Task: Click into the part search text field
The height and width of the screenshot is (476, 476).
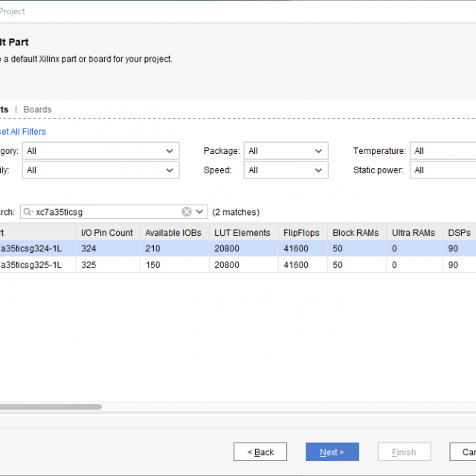Action: pyautogui.click(x=104, y=212)
